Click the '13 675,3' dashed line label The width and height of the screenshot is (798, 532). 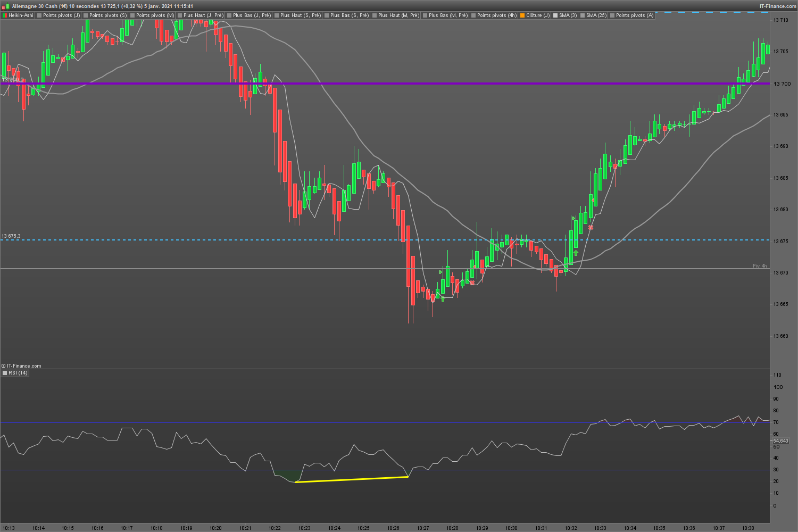pyautogui.click(x=11, y=236)
